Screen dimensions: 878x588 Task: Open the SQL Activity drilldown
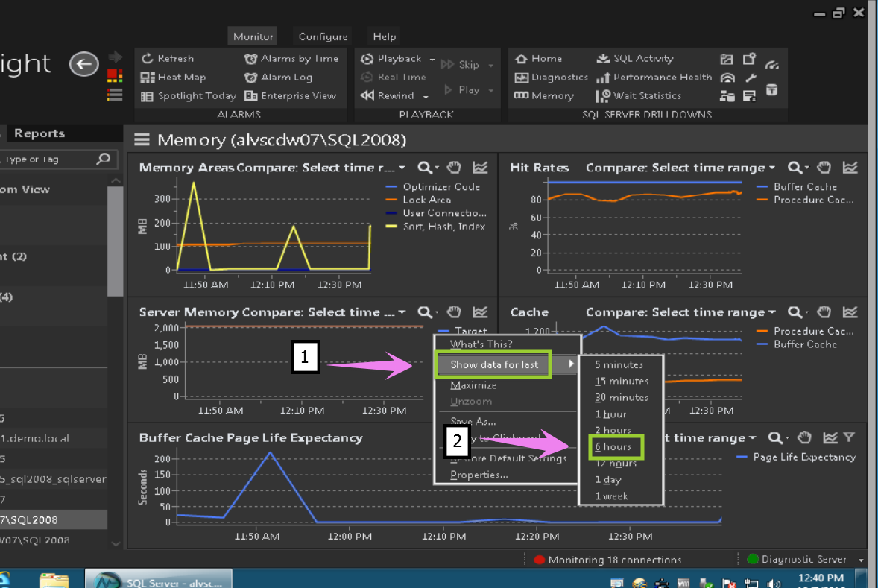pos(635,58)
